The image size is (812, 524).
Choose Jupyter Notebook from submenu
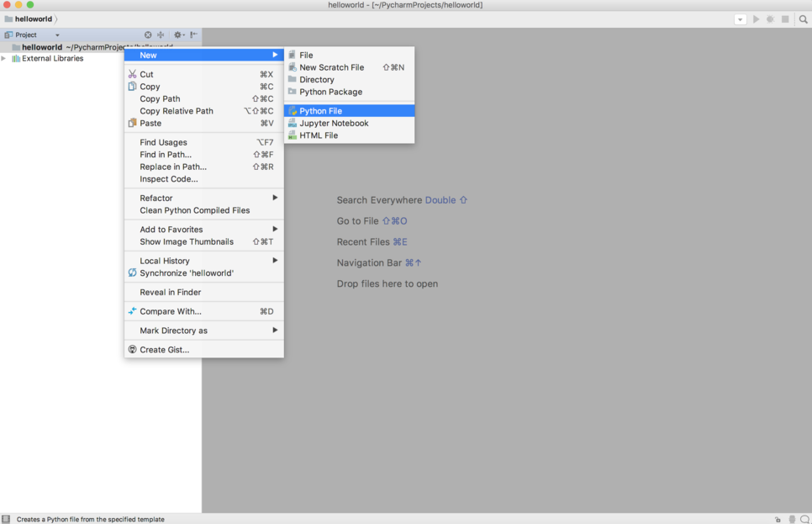(x=349, y=124)
